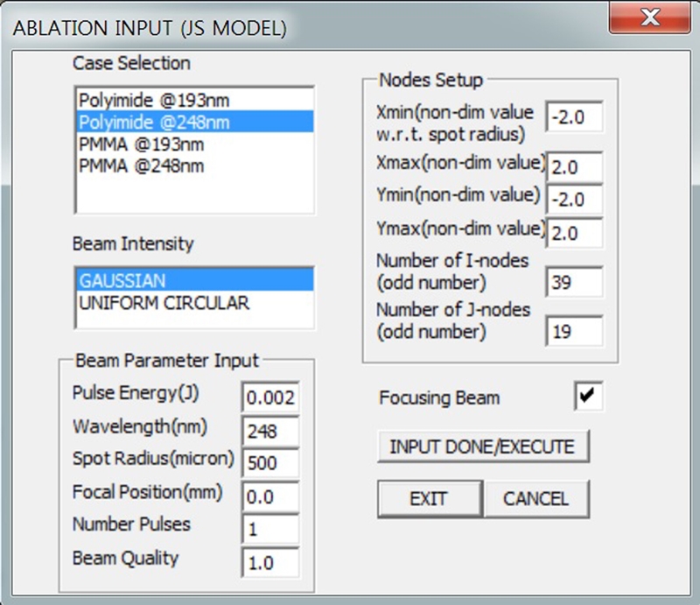Click the Xmin value field
The image size is (700, 605).
[575, 117]
